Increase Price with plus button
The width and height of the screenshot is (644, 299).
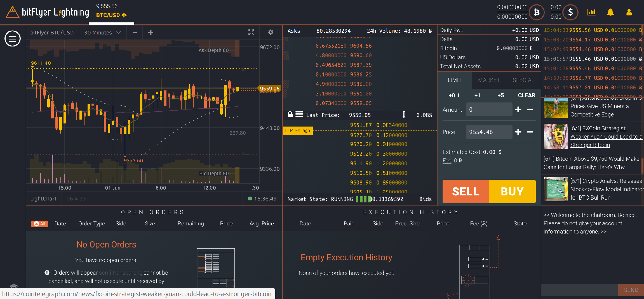(x=518, y=132)
